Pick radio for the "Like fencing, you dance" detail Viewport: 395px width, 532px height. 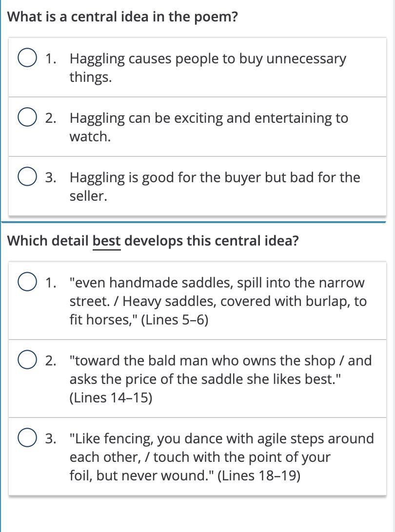[x=27, y=438]
